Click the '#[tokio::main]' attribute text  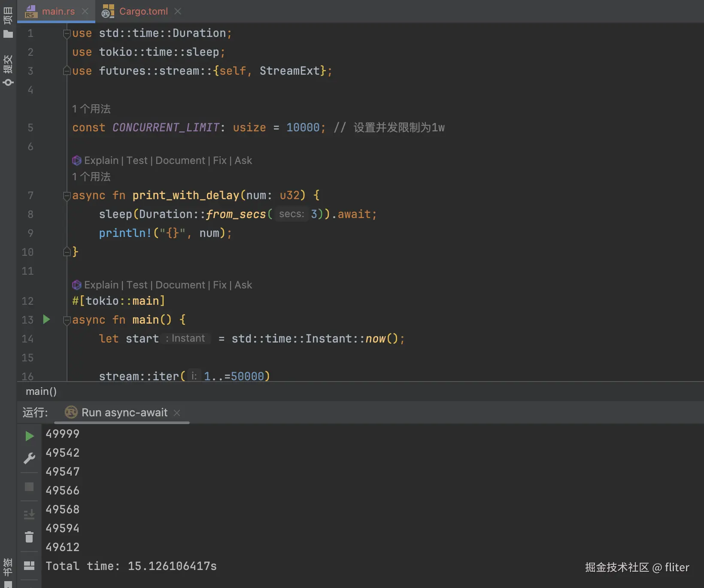(x=118, y=301)
